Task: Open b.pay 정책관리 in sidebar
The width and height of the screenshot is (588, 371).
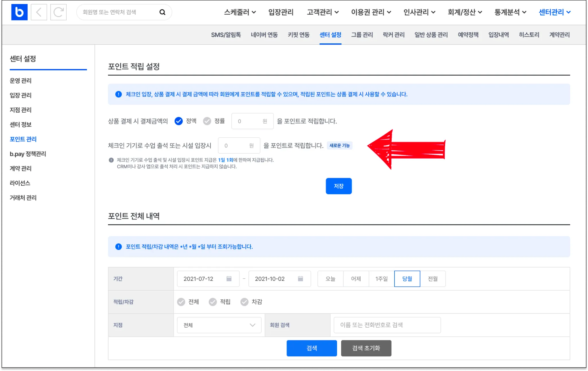Action: pos(28,154)
